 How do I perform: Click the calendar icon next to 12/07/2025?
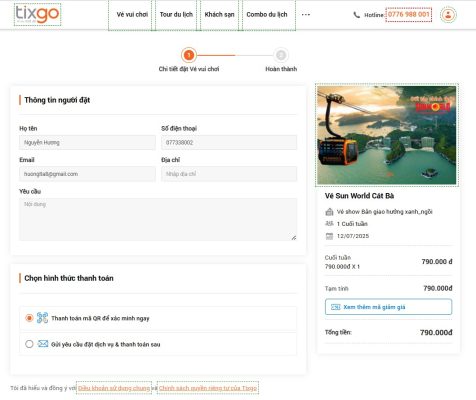(329, 236)
